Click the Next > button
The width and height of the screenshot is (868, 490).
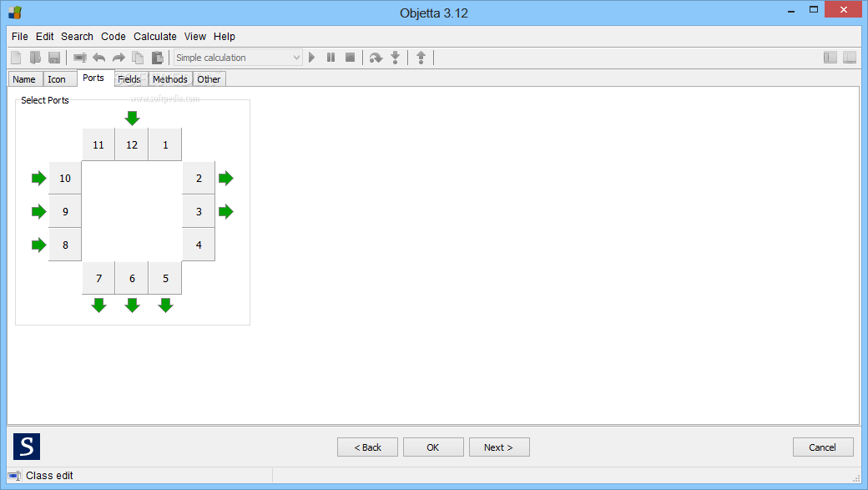(x=499, y=447)
